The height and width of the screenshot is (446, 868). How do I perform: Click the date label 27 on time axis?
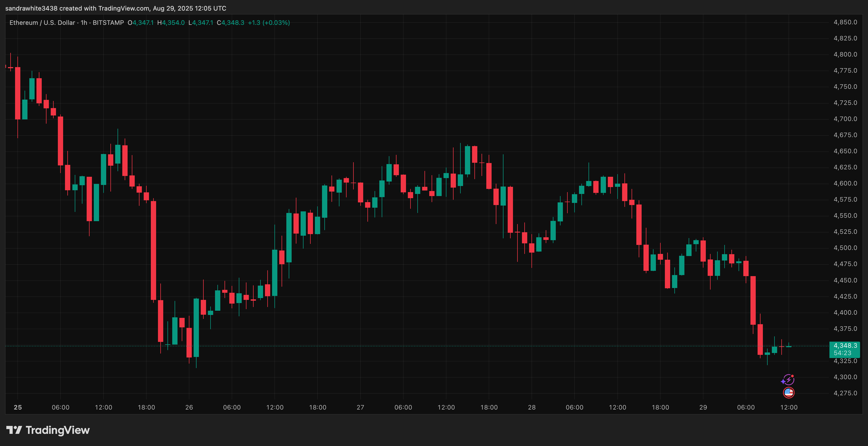click(360, 407)
